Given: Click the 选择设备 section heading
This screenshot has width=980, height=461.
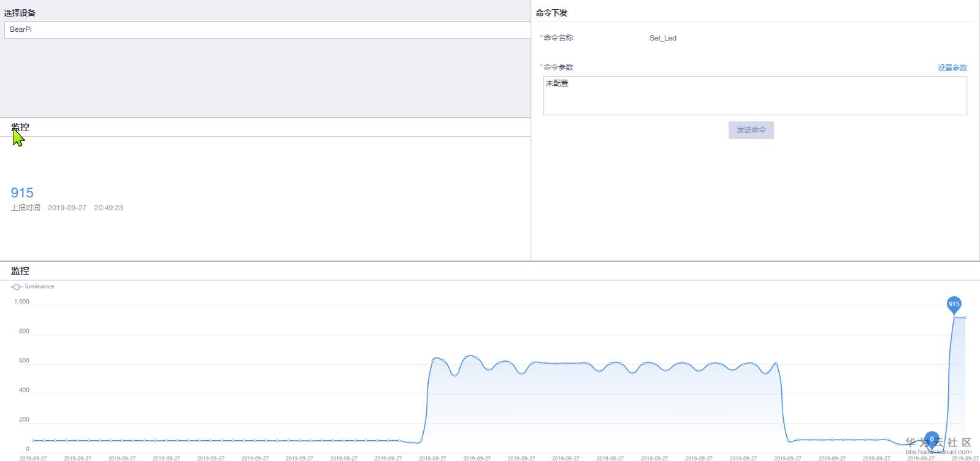Looking at the screenshot, I should click(x=20, y=13).
